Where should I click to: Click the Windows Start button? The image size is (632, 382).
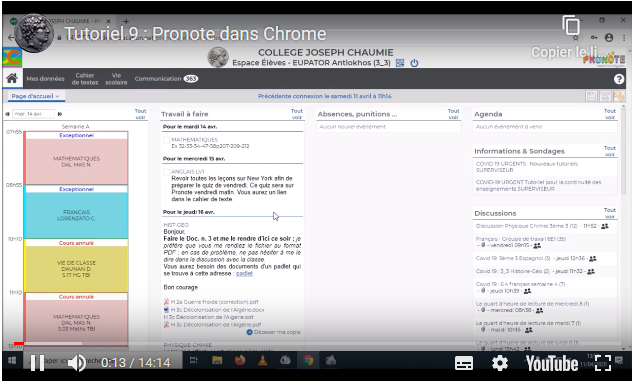point(12,361)
